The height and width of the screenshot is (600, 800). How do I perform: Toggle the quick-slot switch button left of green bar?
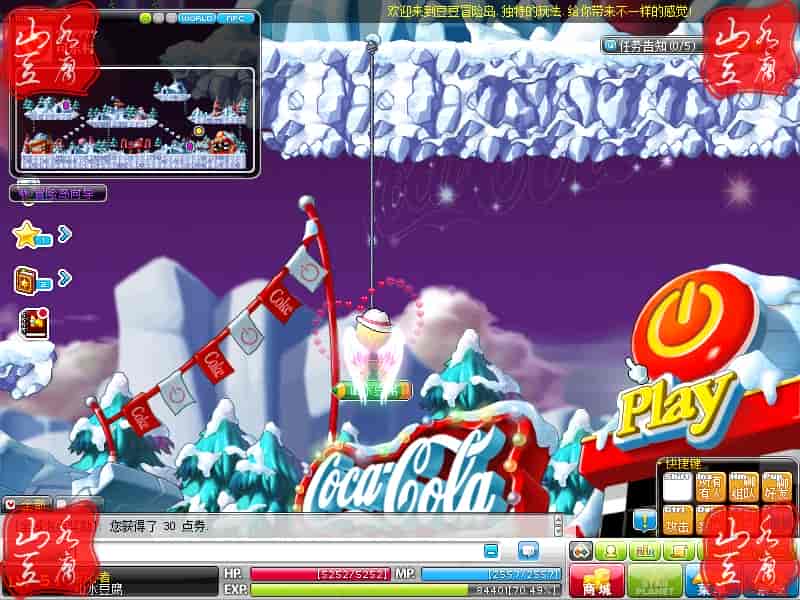pyautogui.click(x=580, y=551)
